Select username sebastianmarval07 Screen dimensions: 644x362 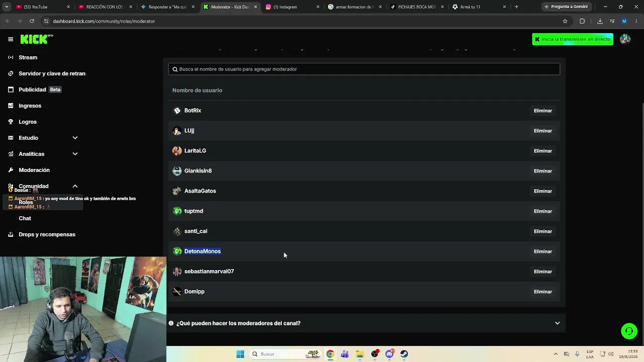209,271
